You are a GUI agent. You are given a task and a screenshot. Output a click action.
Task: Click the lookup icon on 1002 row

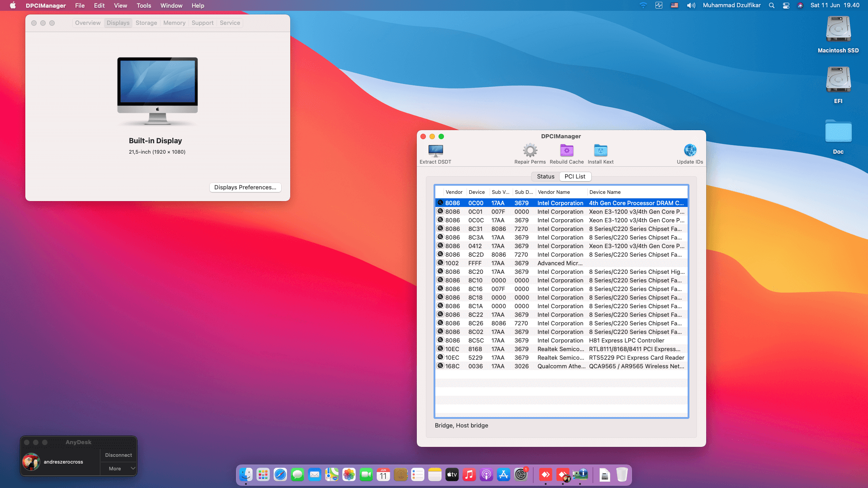440,263
